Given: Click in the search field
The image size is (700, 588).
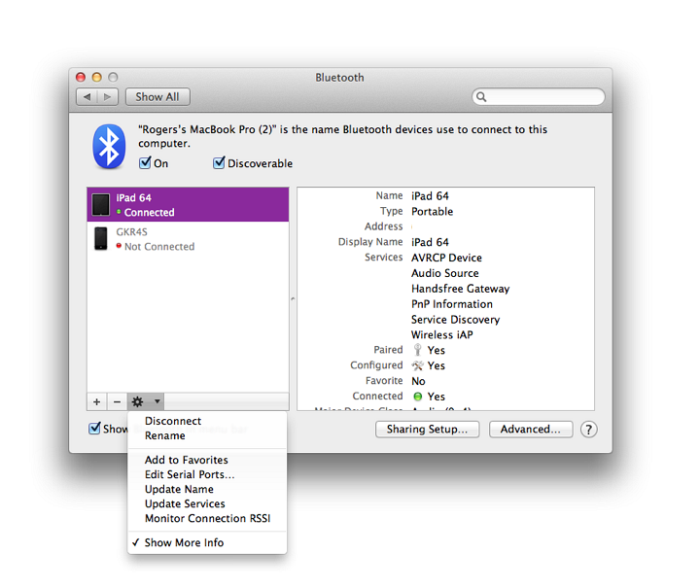Looking at the screenshot, I should click(539, 97).
